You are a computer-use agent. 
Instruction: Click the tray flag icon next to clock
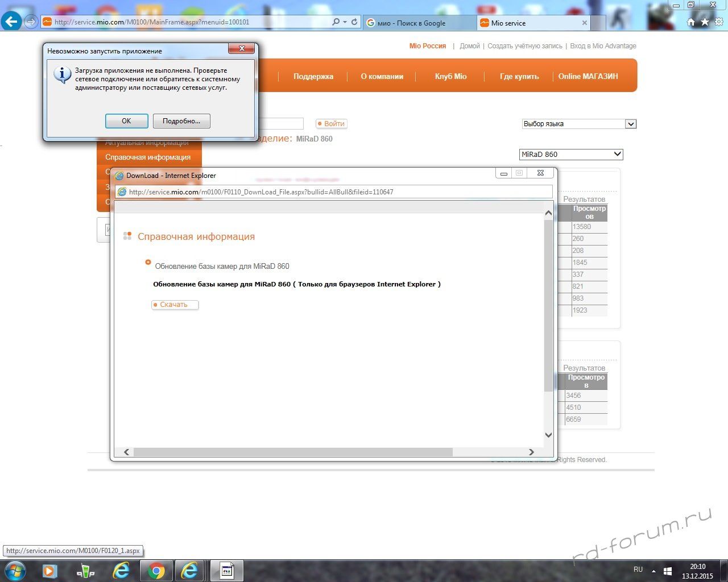tap(668, 571)
